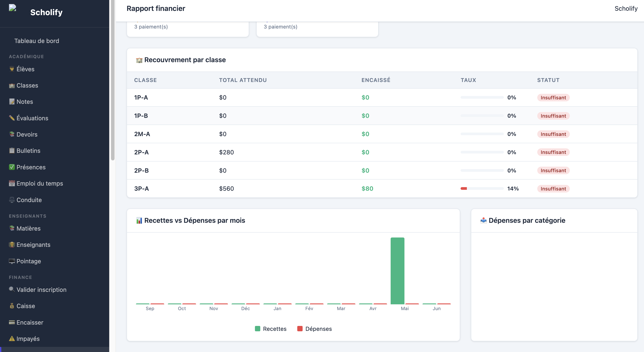
Task: Open the Présences checkmark icon
Action: pos(12,167)
